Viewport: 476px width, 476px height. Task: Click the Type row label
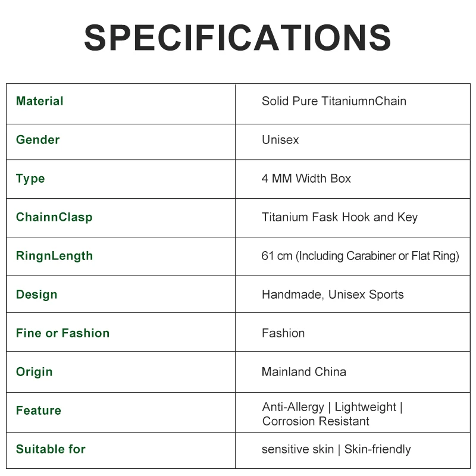coord(30,178)
